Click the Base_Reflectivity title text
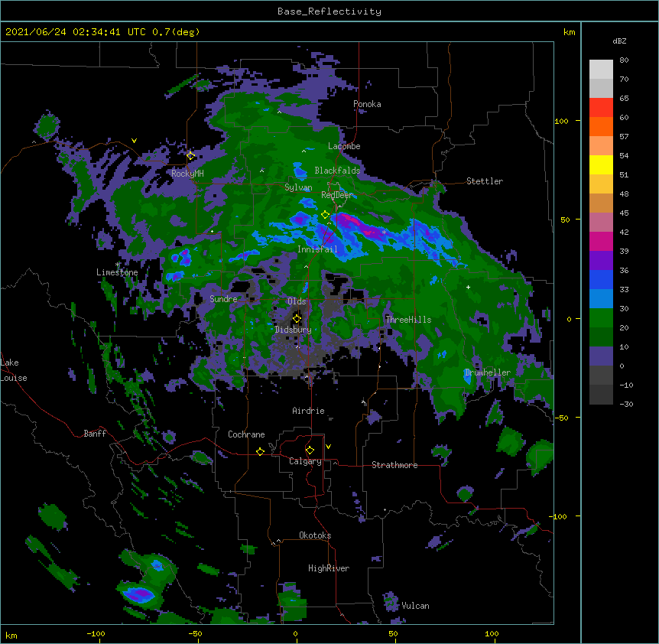659x644 pixels. tap(329, 11)
